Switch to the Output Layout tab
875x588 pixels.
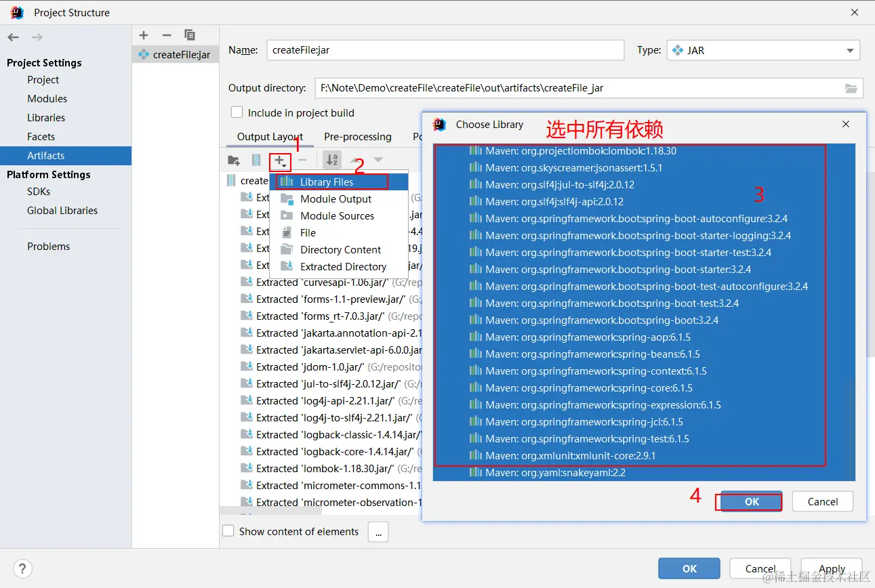coord(270,136)
